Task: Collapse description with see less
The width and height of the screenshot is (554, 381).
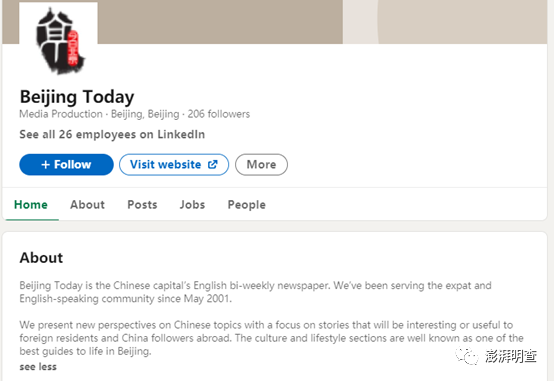Action: pyautogui.click(x=38, y=367)
